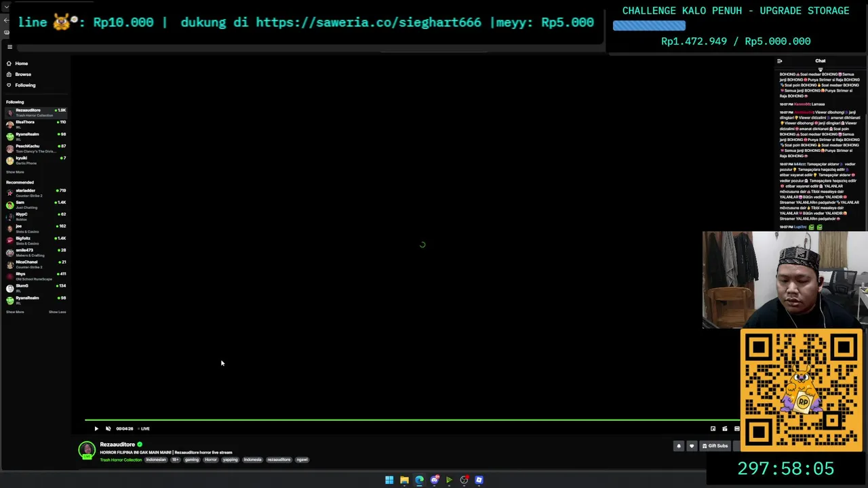The image size is (868, 488).
Task: Click the challenge donation progress bar
Action: pyautogui.click(x=649, y=26)
